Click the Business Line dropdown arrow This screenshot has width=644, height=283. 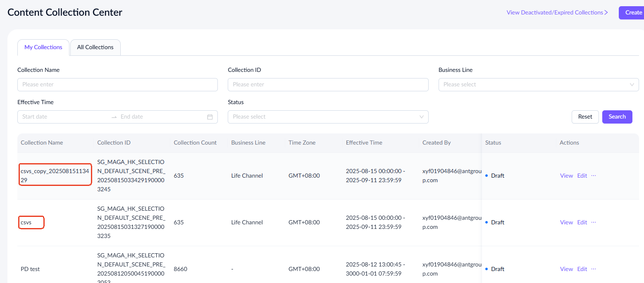632,85
